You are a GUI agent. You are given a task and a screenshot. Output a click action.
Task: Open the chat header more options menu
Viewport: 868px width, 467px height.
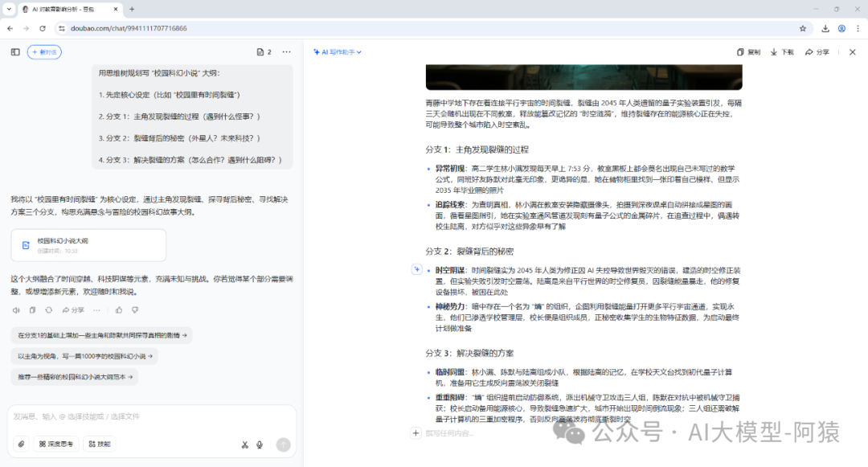(x=286, y=52)
